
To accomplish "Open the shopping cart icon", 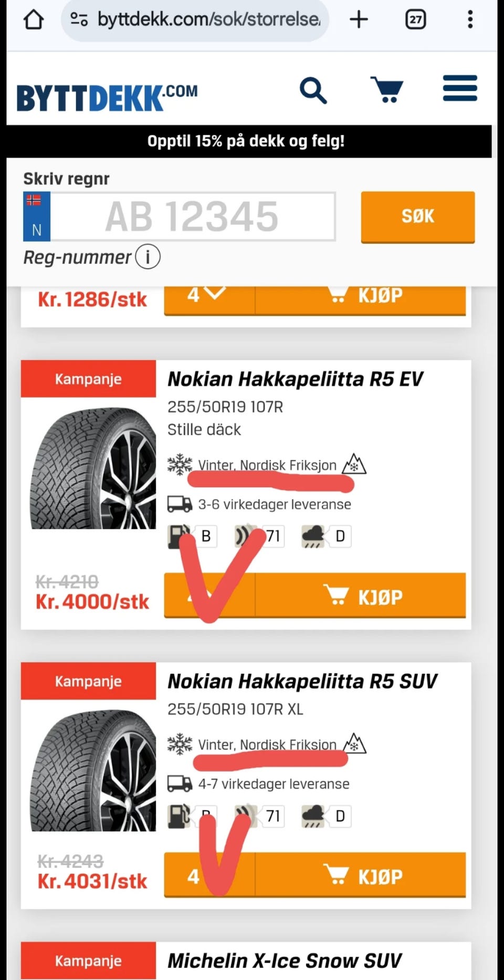I will click(x=387, y=89).
